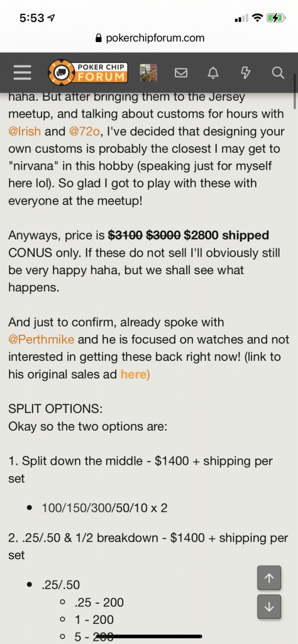Open the hamburger navigation menu
Screen dimensions: 298x644
pos(22,73)
